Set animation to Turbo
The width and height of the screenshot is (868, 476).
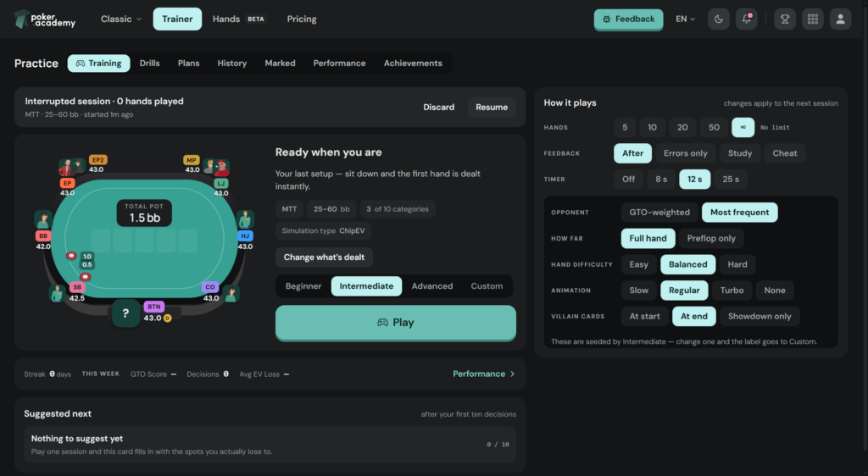click(732, 291)
